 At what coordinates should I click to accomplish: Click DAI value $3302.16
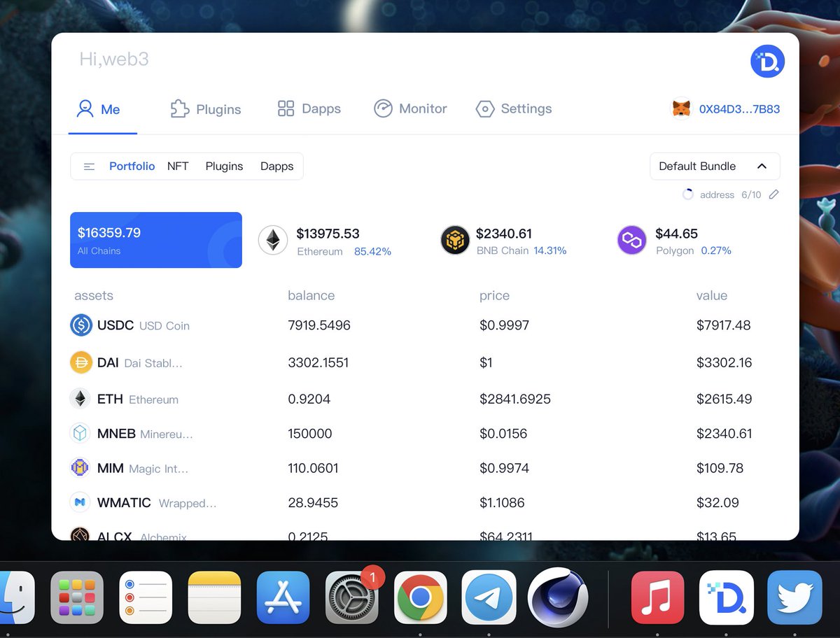tap(724, 362)
